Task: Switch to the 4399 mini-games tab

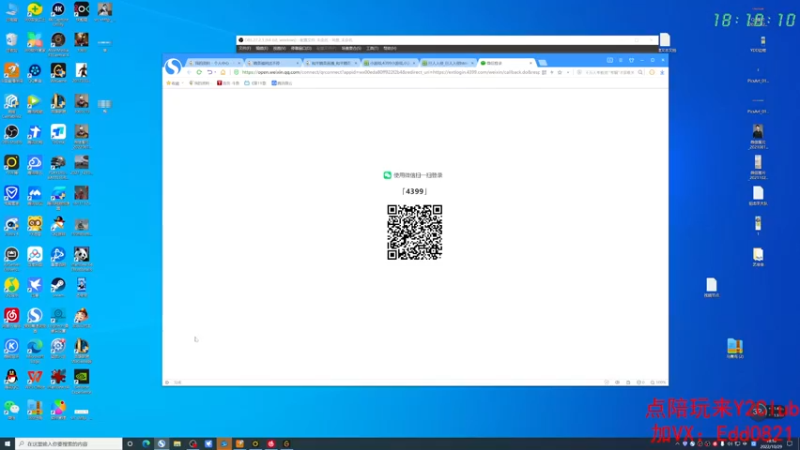Action: pyautogui.click(x=389, y=63)
